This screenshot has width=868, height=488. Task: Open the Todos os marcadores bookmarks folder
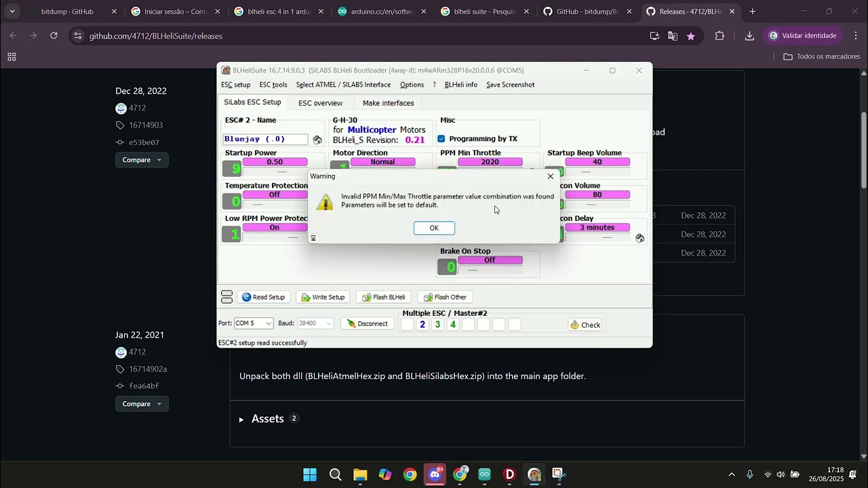point(822,56)
